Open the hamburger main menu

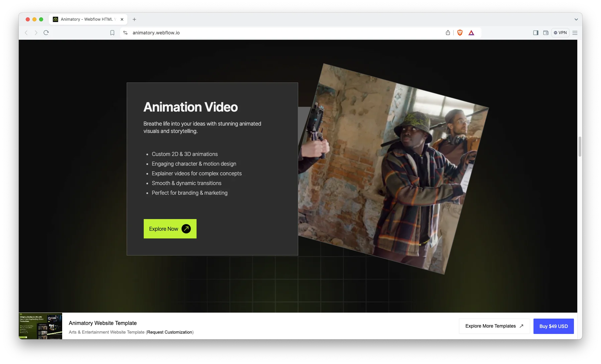pyautogui.click(x=575, y=33)
